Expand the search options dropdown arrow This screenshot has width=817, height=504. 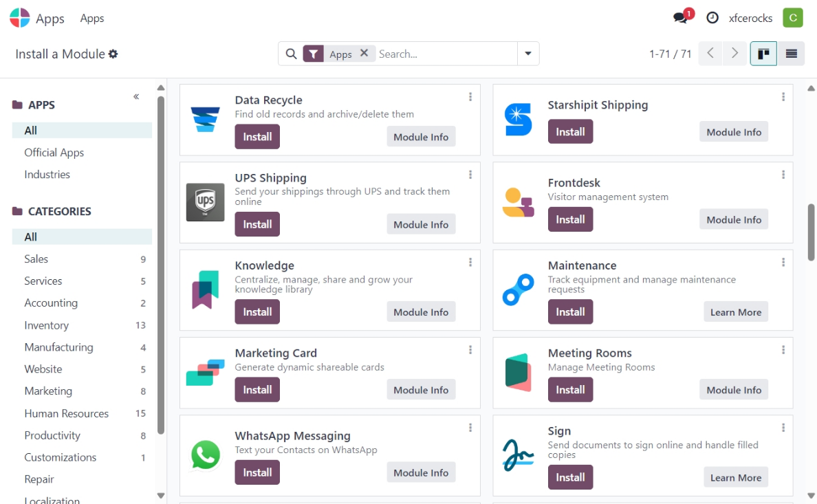tap(528, 54)
